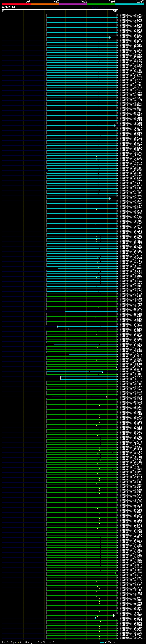
Task: Click the red ~20% identity legend segment
Action: point(16,4)
